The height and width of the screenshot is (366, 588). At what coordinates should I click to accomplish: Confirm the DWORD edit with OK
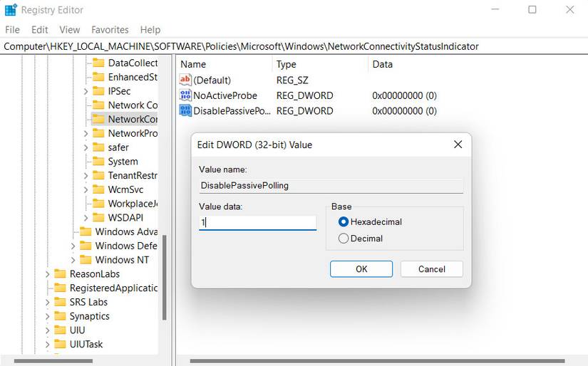[x=361, y=269]
